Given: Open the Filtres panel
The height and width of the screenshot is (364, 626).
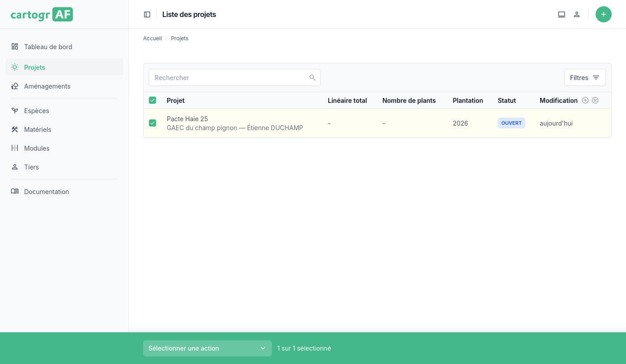Looking at the screenshot, I should click(584, 77).
